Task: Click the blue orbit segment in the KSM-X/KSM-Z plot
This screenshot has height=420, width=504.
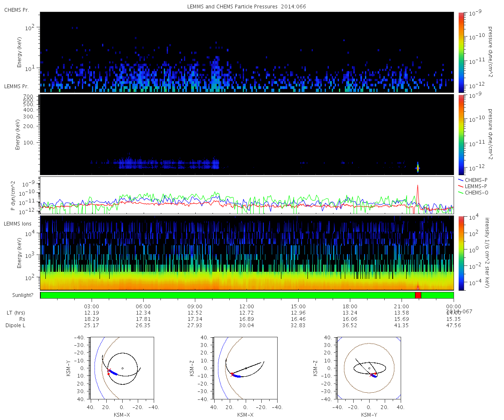Action: coord(239,376)
